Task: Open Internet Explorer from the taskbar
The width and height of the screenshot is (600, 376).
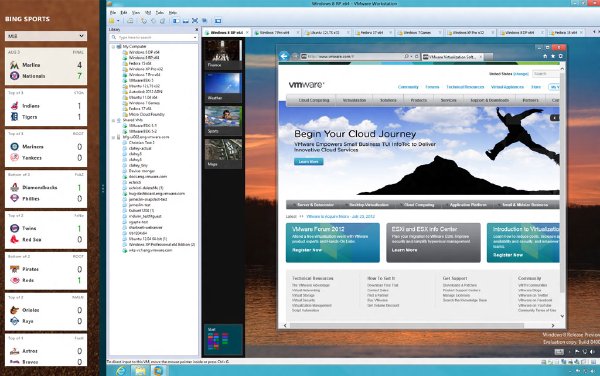Action: 121,370
